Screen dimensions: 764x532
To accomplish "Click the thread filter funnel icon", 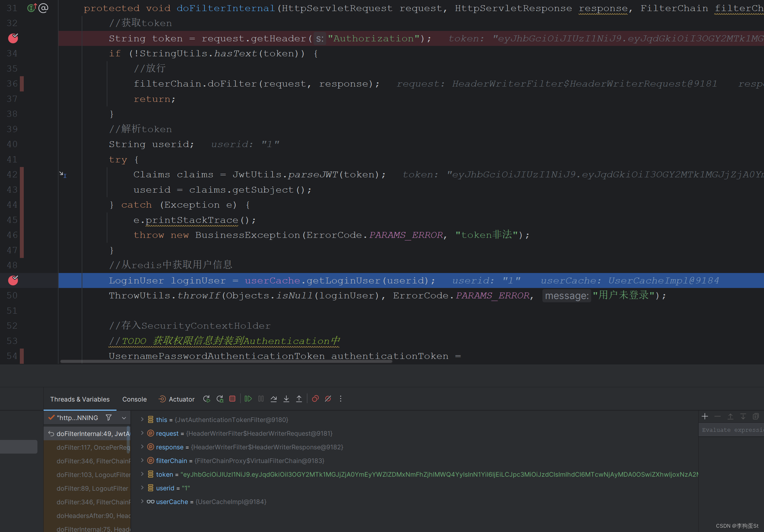I will pyautogui.click(x=108, y=417).
